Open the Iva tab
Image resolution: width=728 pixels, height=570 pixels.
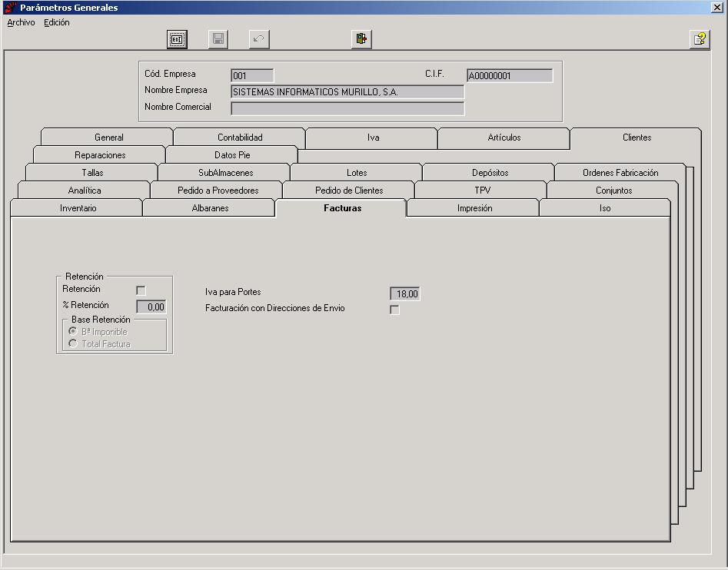[x=372, y=138]
